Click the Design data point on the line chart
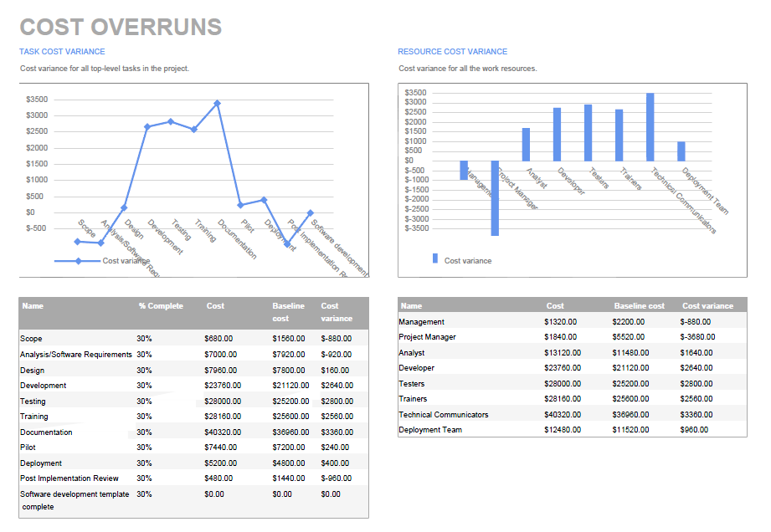This screenshot has width=771, height=532. (124, 207)
